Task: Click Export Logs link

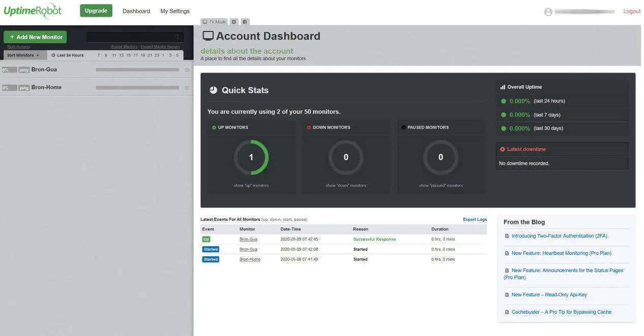Action: 475,220
